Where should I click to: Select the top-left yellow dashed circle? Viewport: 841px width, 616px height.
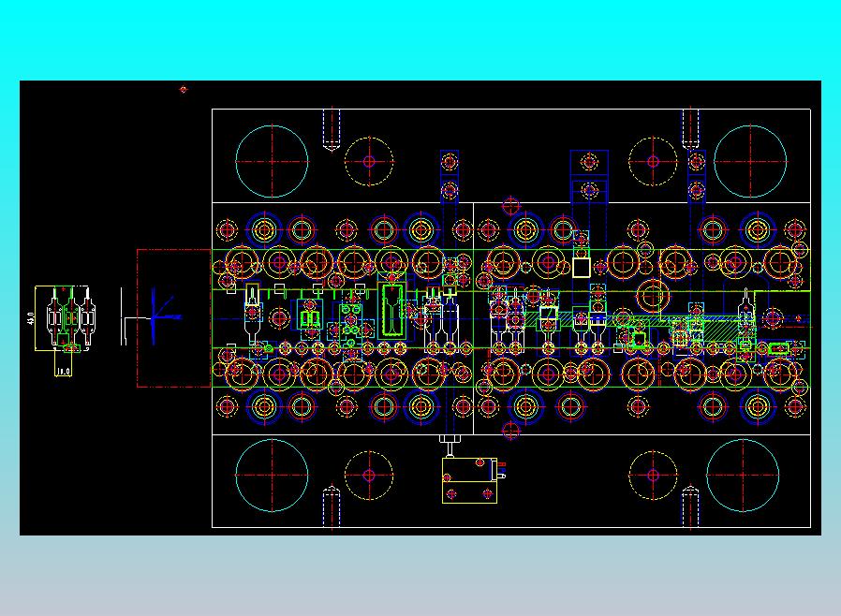pos(369,161)
